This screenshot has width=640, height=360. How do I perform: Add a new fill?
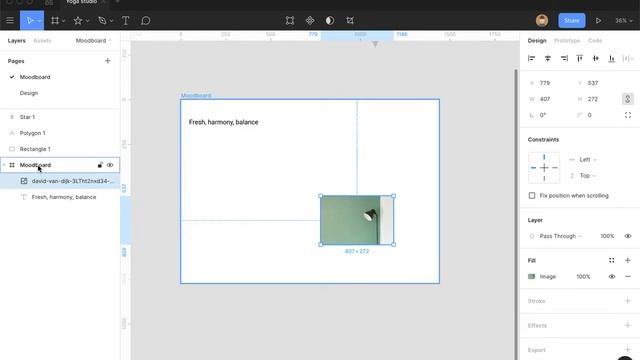[628, 260]
